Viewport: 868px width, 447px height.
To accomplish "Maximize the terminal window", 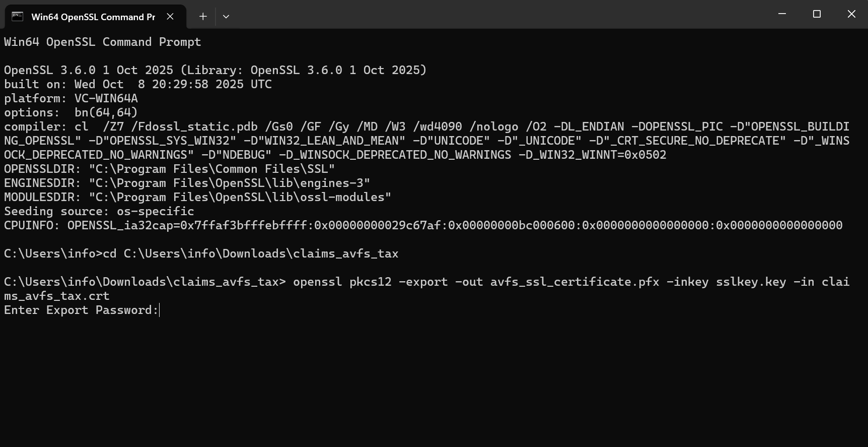I will (x=817, y=14).
